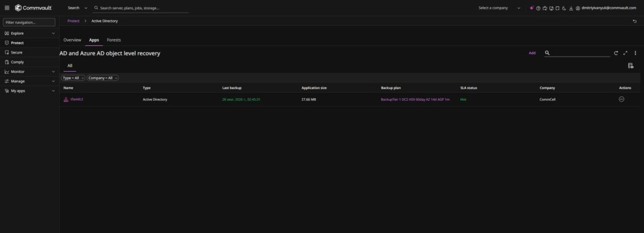Viewport: 644px width, 233px height.
Task: Sort by the Backup plan column header
Action: [391, 88]
